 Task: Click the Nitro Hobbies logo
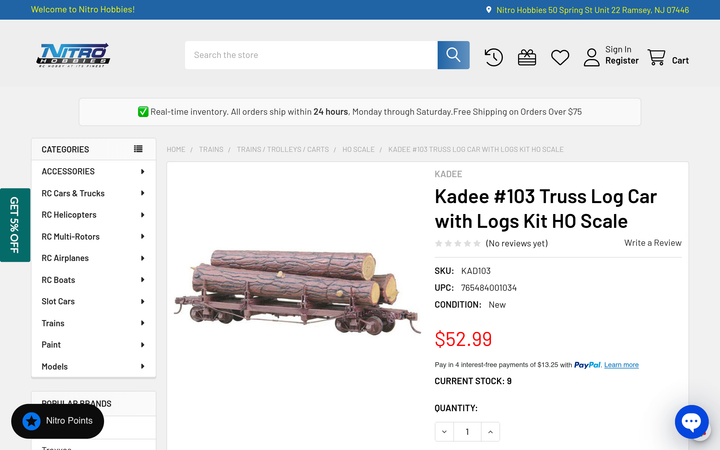click(x=73, y=55)
